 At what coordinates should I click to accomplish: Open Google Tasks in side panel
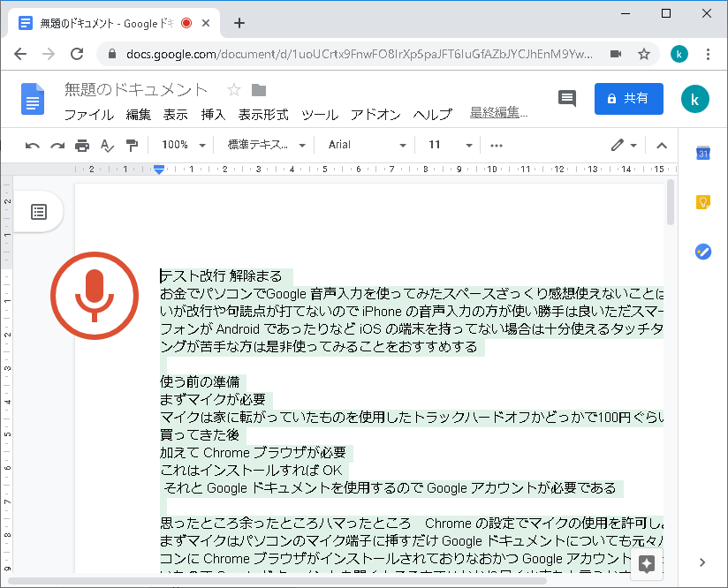[x=703, y=251]
